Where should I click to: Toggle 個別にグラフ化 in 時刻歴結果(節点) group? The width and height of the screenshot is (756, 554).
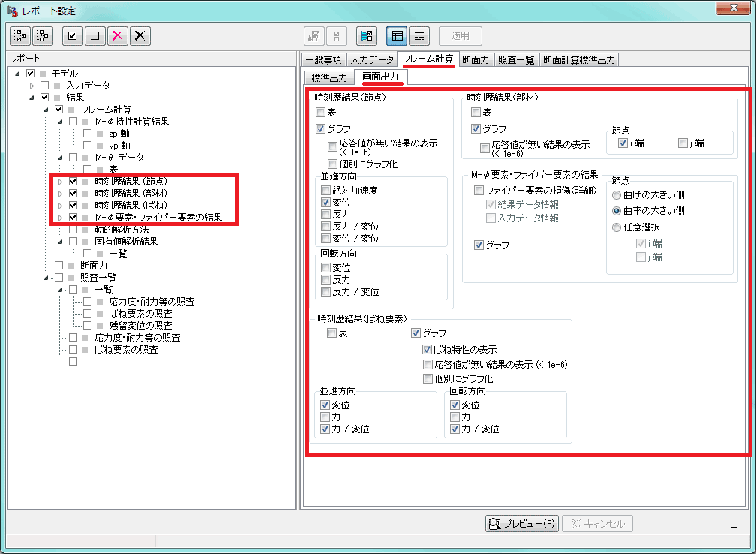coord(332,164)
